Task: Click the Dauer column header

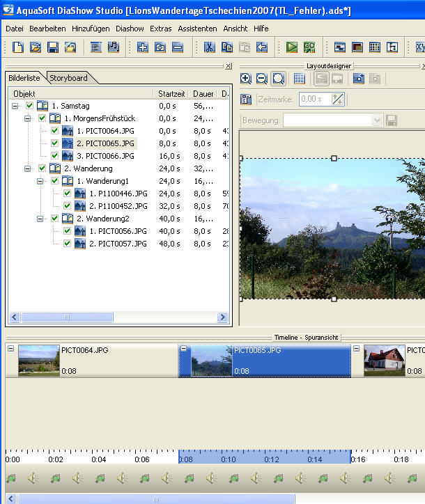Action: tap(203, 93)
